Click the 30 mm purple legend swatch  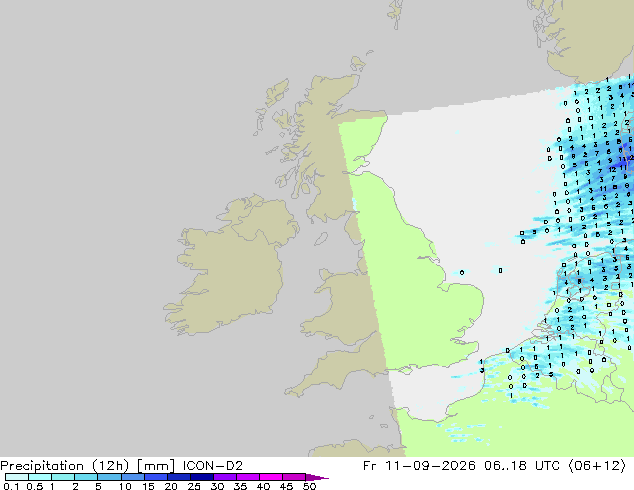[224, 477]
